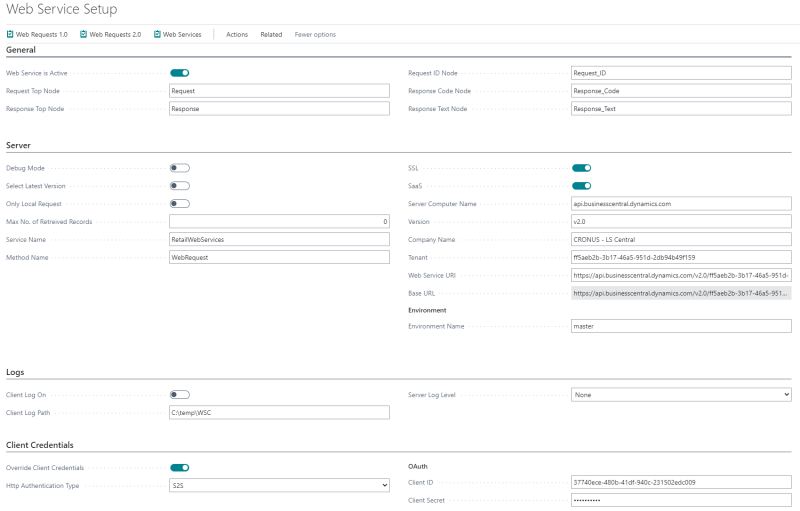Expand Http Authentication Type dropdown
This screenshot has height=511, width=800.
279,485
